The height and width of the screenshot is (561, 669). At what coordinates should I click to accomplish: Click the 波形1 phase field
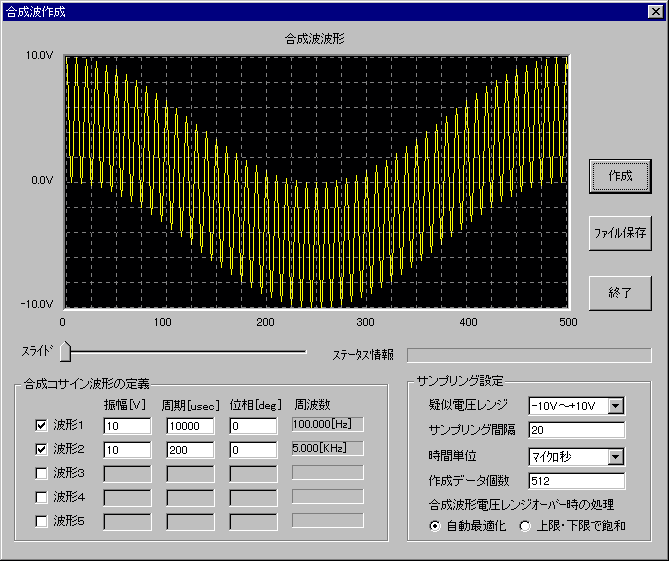[253, 426]
